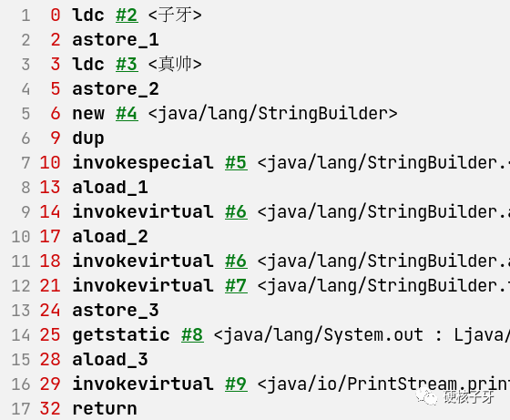The image size is (510, 420).
Task: Open the #9 link for PrintStream call
Action: click(x=236, y=384)
